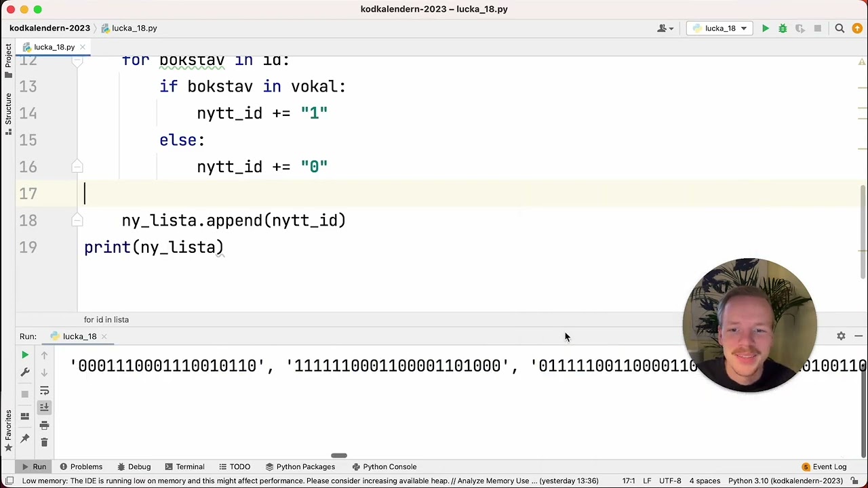Toggle the Run tool window button
The height and width of the screenshot is (488, 868).
pos(33,467)
